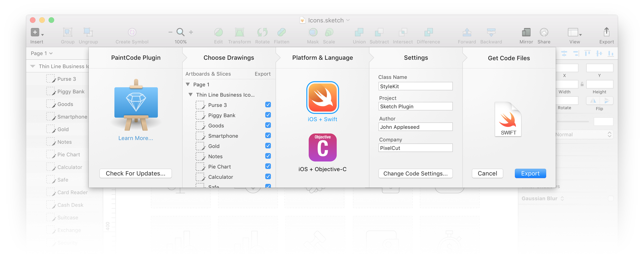Uncheck export for Gold

point(268,146)
